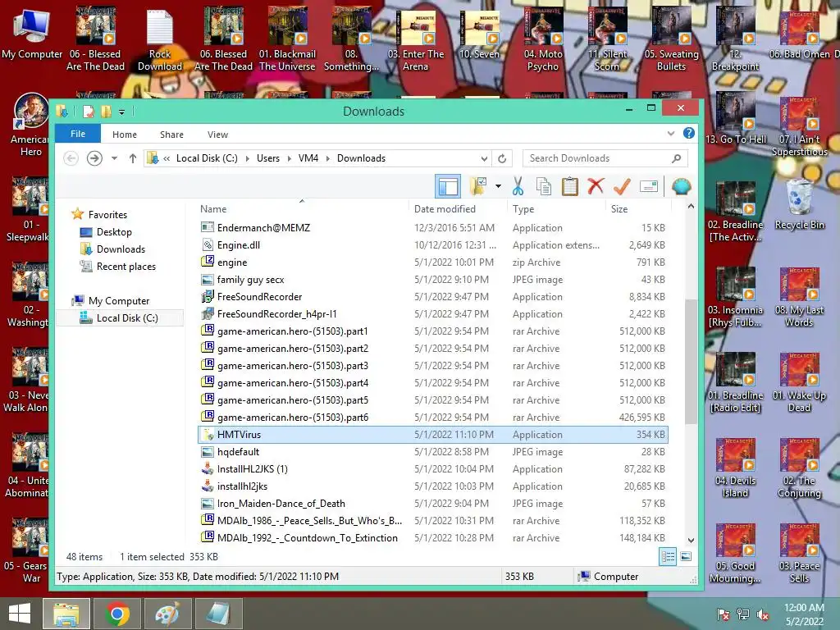This screenshot has height=630, width=840.
Task: Open the recent locations dropdown arrow
Action: 114,158
